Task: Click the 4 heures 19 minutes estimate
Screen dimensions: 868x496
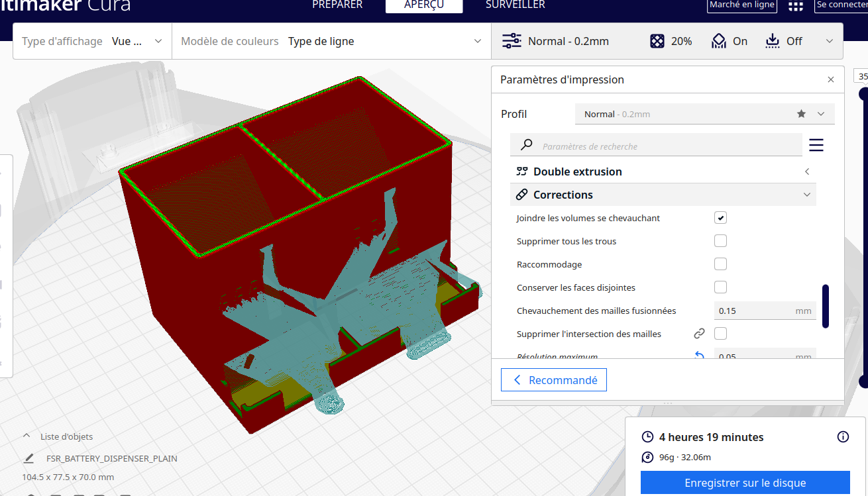Action: pyautogui.click(x=712, y=437)
